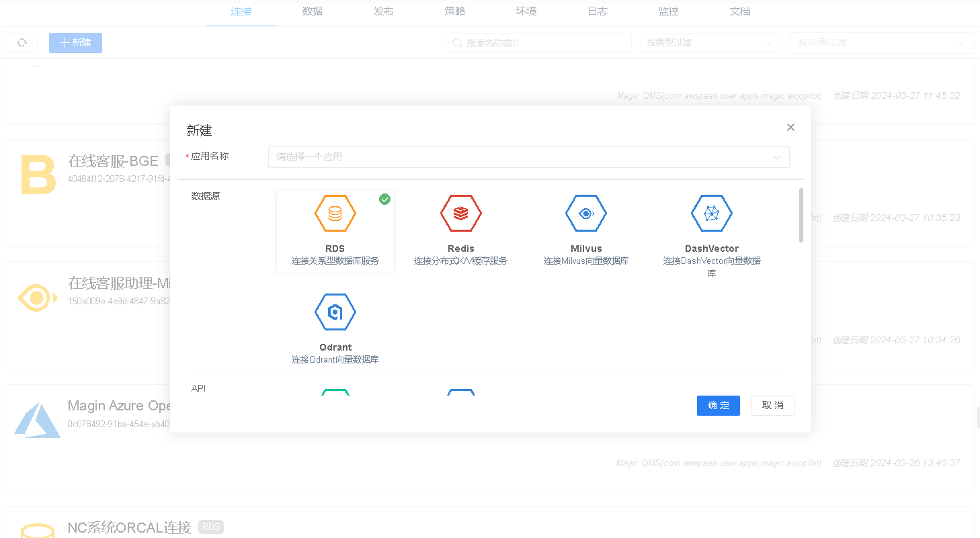Click the 确定 confirm button
The image size is (980, 538).
point(719,406)
